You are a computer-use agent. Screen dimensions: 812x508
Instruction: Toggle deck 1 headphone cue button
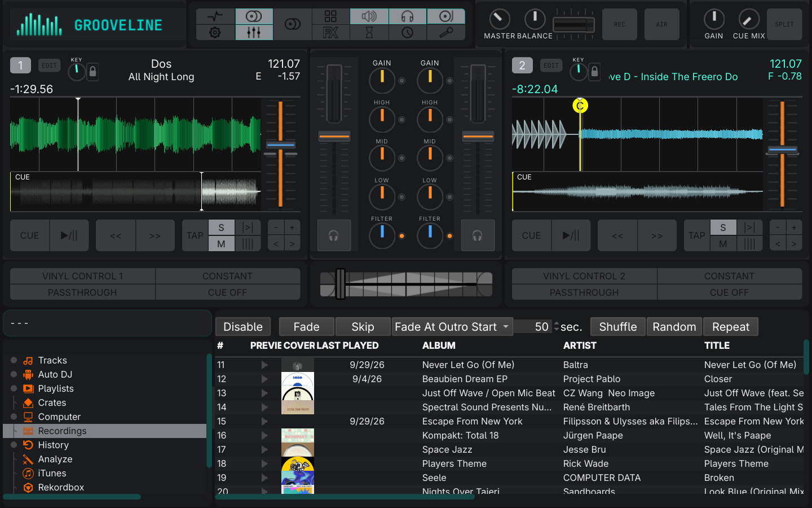(334, 235)
